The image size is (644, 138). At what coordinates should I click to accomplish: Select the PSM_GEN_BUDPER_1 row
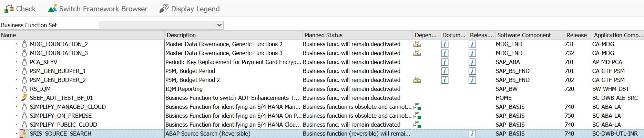click(x=58, y=71)
